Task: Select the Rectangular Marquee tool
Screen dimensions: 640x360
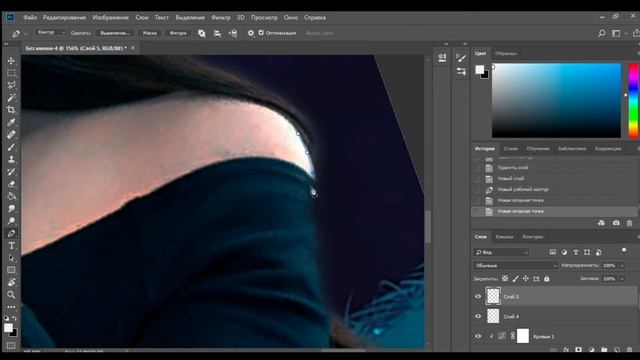Action: 11,73
